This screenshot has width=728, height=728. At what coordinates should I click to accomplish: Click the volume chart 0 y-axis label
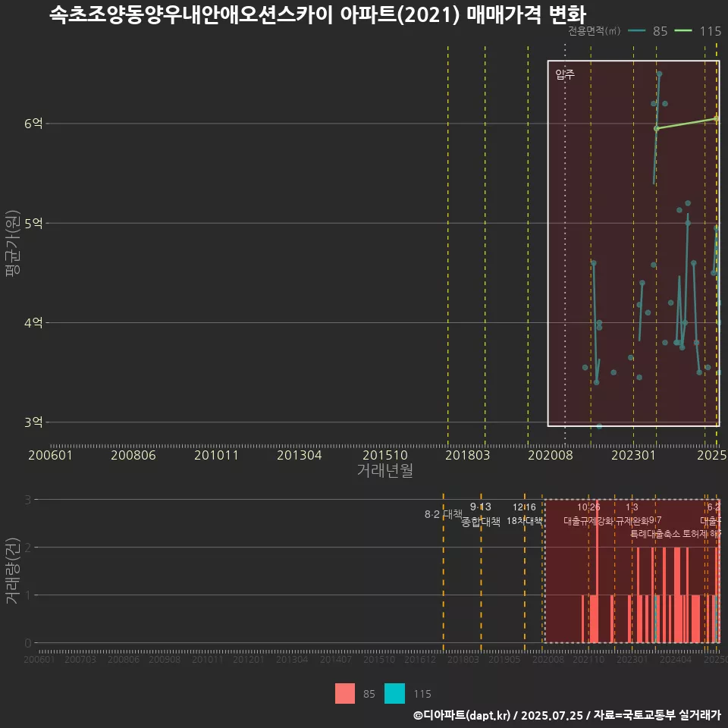[28, 643]
